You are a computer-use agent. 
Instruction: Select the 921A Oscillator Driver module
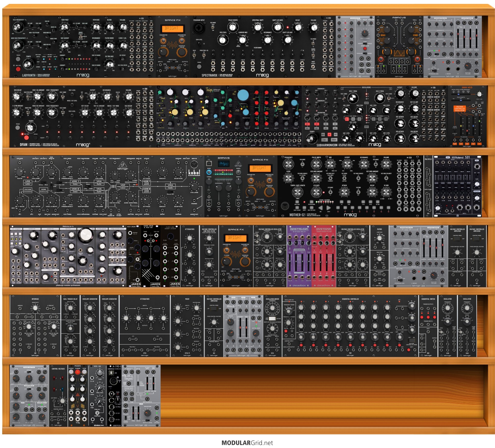[272, 326]
